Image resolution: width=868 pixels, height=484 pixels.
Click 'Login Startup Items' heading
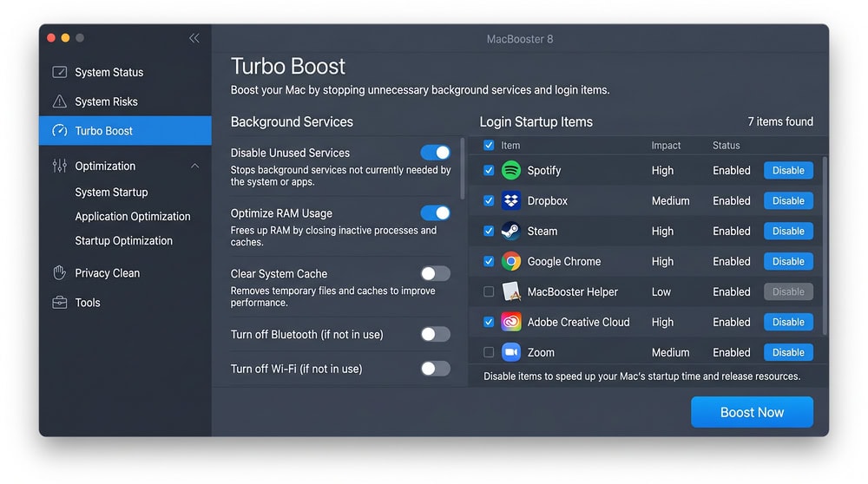pyautogui.click(x=536, y=121)
